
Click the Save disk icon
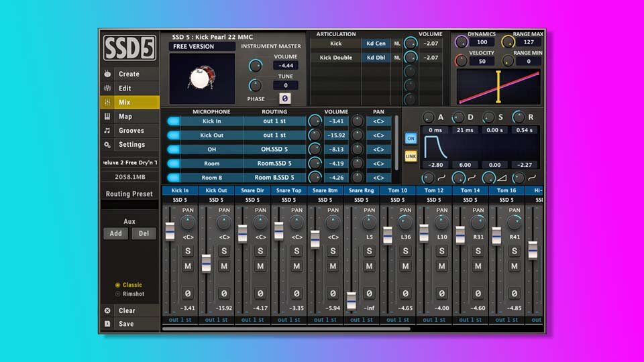point(107,324)
